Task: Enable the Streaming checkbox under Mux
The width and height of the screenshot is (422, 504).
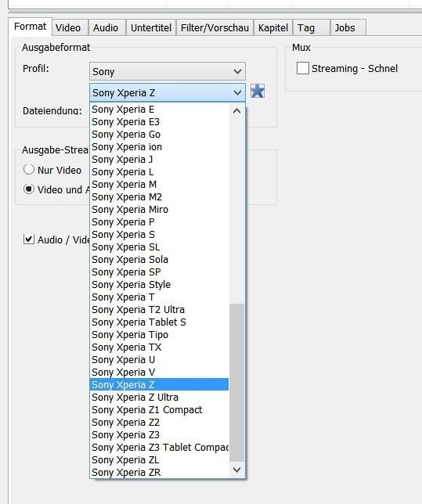Action: tap(303, 68)
